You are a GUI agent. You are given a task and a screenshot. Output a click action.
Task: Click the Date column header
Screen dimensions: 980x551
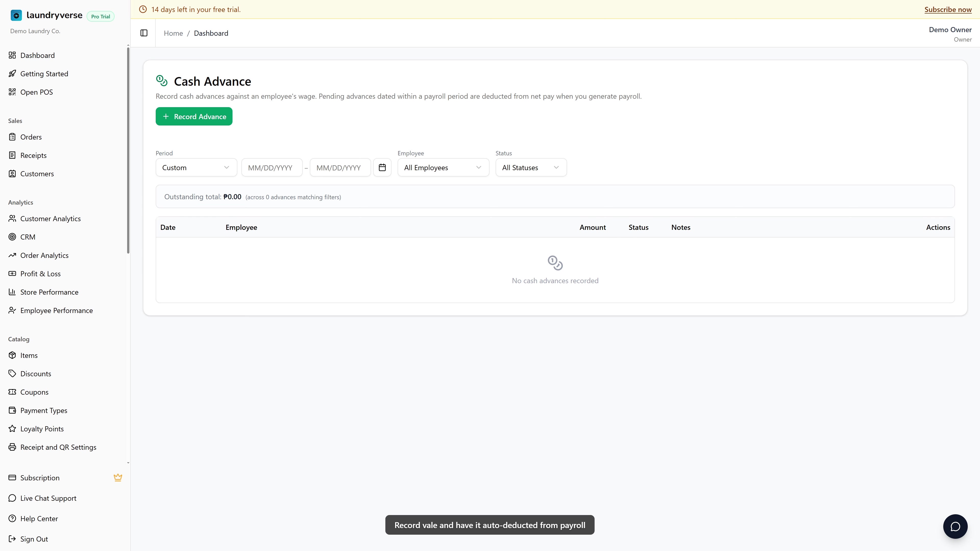(168, 227)
